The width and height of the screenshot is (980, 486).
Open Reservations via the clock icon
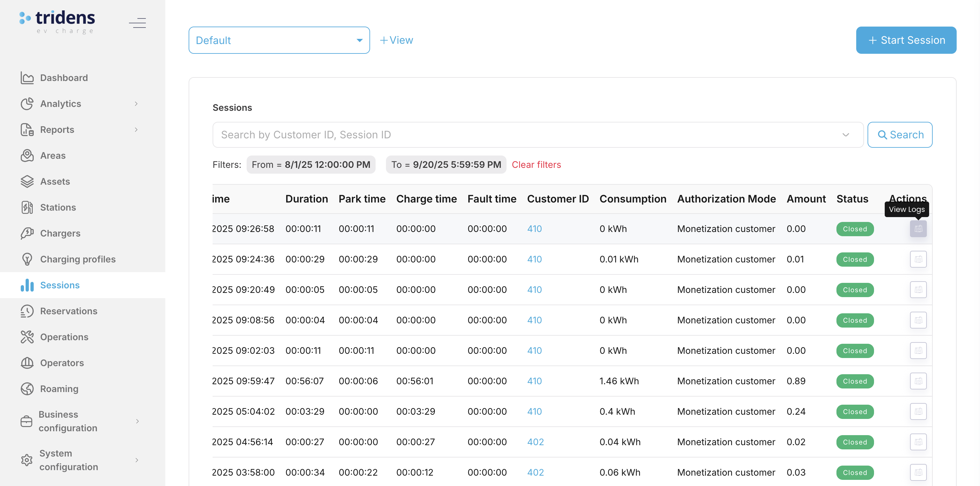click(x=27, y=311)
